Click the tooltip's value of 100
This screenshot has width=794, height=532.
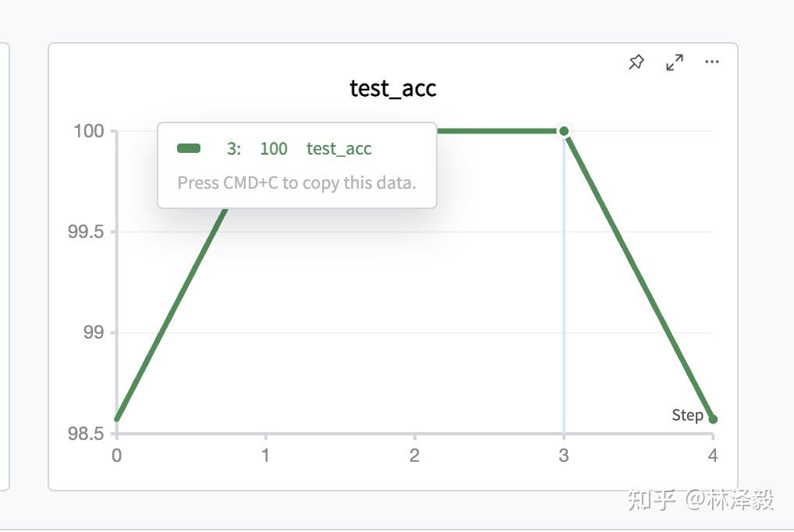274,149
